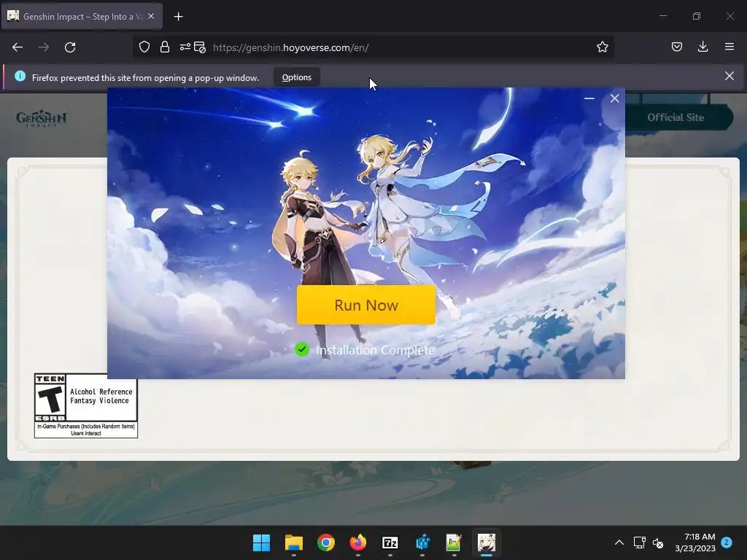Open the Windows Start menu

coord(261,542)
